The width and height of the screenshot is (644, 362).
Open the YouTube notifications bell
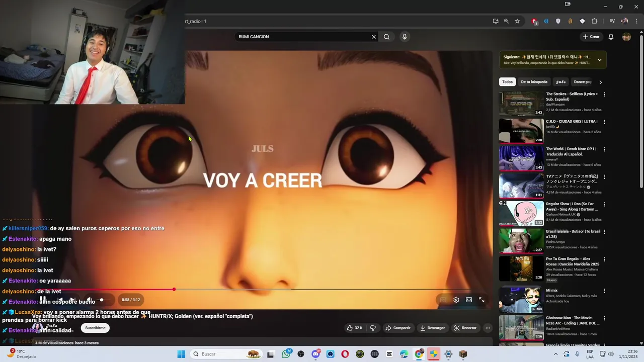pos(611,37)
